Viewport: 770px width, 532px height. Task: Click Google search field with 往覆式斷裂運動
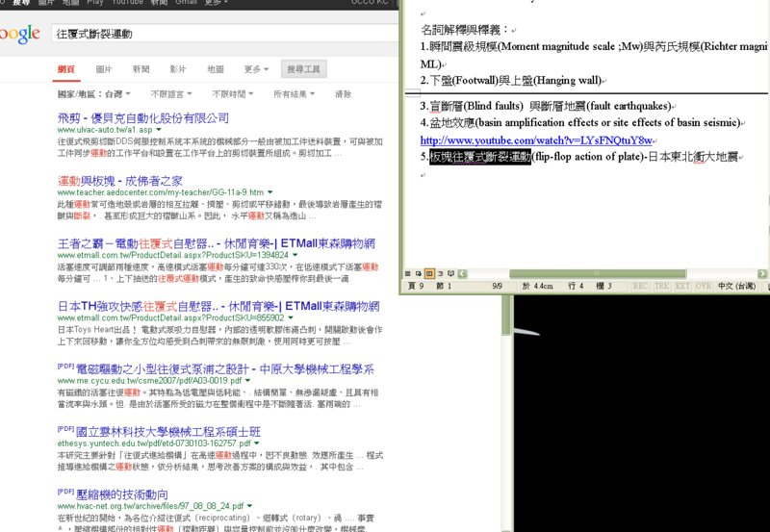pos(223,34)
